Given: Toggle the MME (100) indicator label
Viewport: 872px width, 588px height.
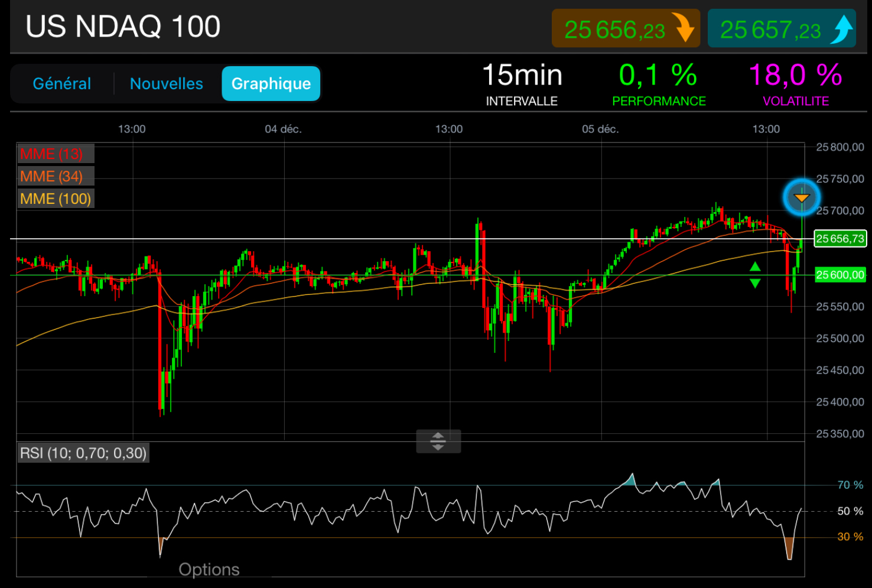Looking at the screenshot, I should pos(56,199).
